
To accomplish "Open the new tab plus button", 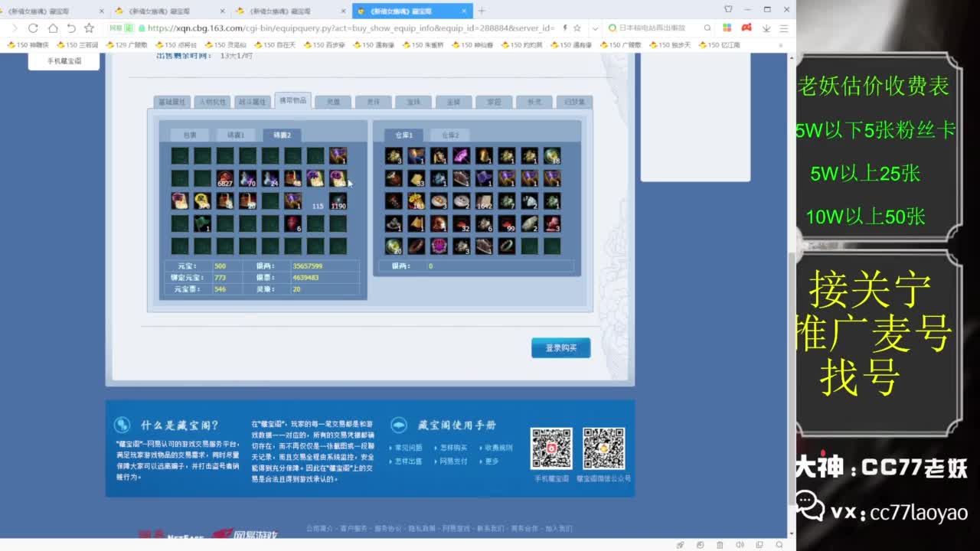I will [482, 11].
